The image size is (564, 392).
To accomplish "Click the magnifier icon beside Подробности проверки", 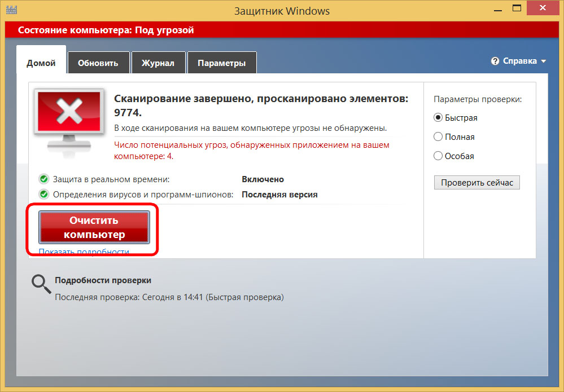I will (x=41, y=284).
